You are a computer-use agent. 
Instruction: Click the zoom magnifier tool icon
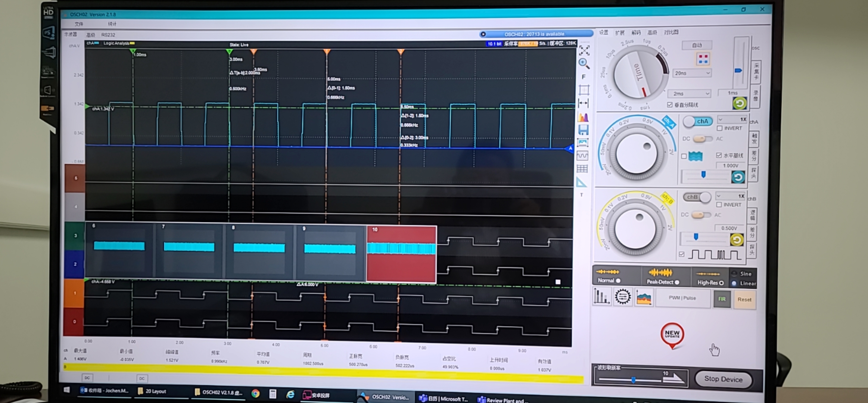coord(584,63)
